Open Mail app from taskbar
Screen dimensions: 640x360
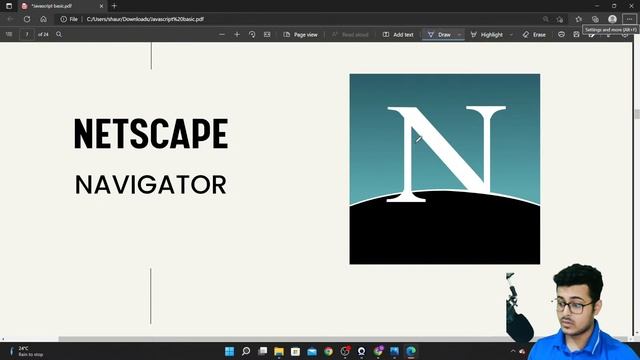pyautogui.click(x=312, y=351)
